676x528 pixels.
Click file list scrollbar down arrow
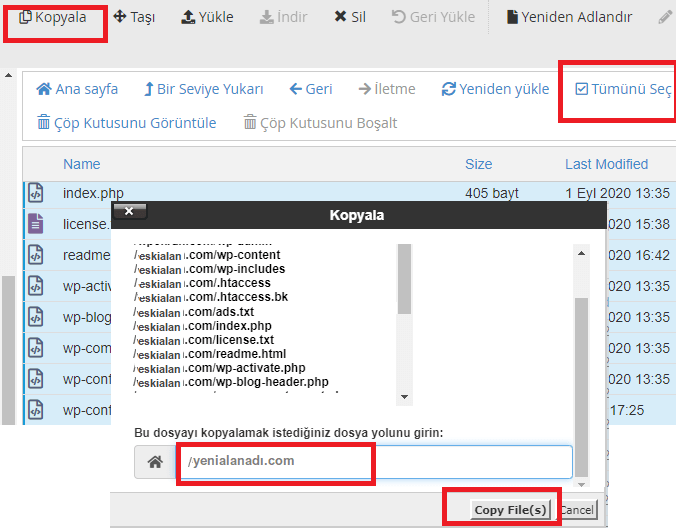click(x=404, y=397)
